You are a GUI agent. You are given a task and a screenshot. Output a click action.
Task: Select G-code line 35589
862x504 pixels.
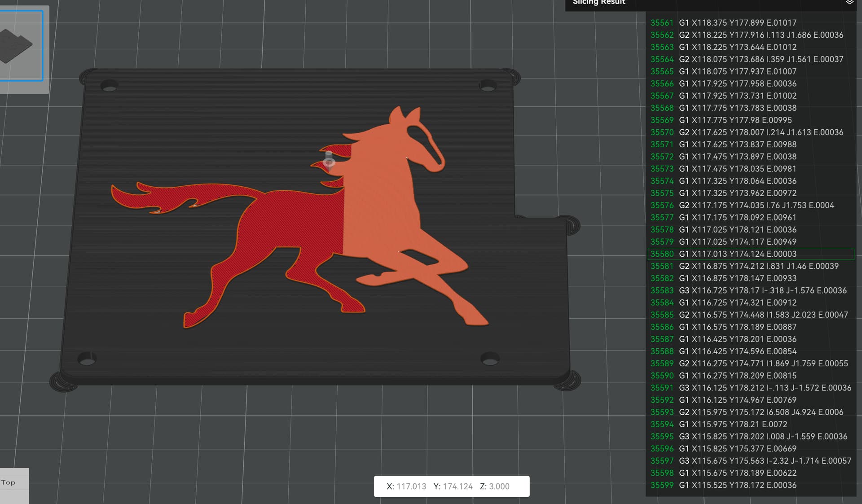click(751, 363)
